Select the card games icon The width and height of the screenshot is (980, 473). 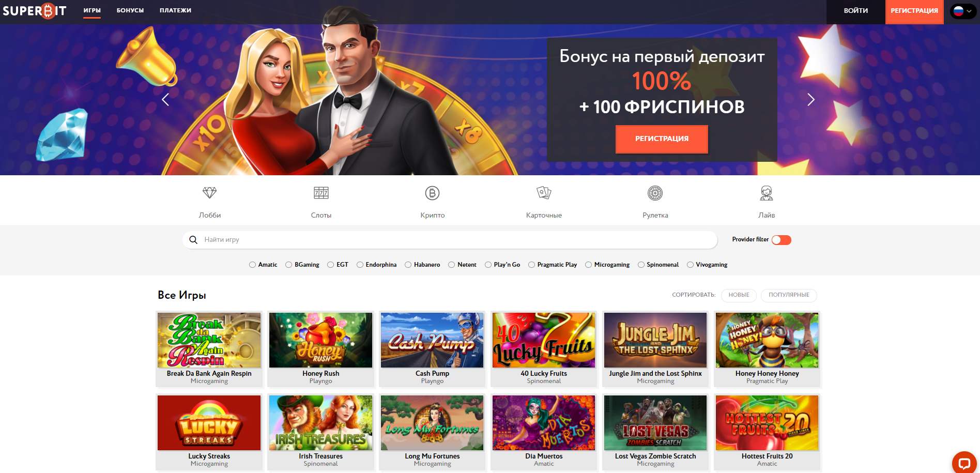[544, 193]
